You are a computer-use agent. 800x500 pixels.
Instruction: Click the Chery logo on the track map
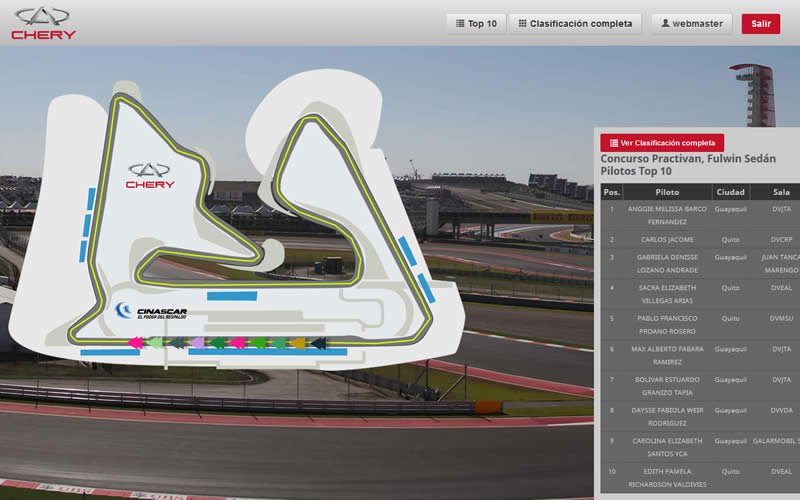point(150,176)
